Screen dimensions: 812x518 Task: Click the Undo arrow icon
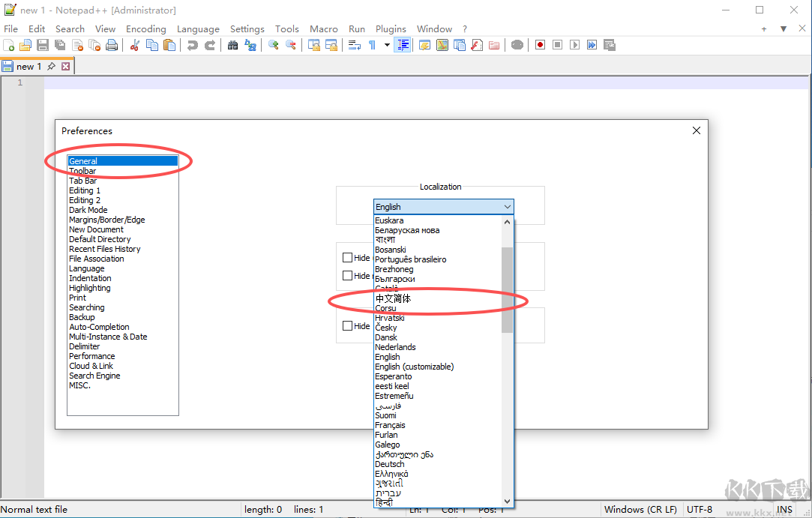(x=193, y=45)
